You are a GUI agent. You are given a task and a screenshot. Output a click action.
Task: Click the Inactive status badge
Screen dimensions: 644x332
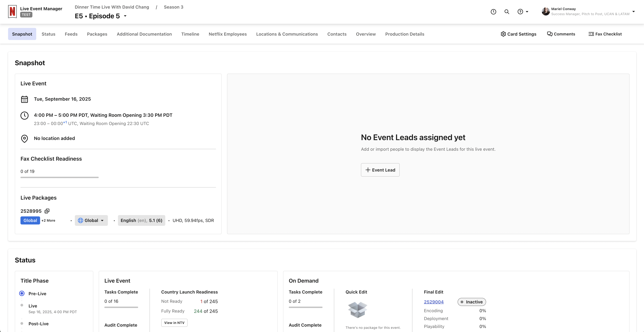tap(472, 302)
